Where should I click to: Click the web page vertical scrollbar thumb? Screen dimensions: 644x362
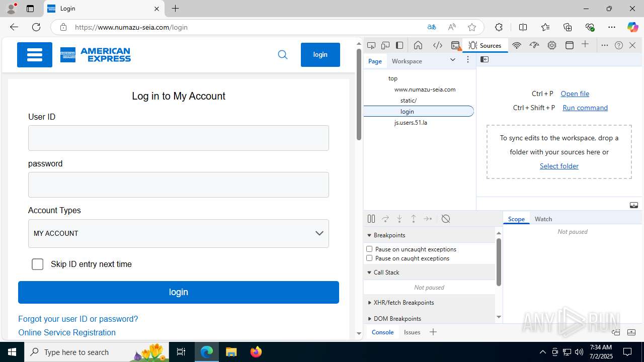point(359,95)
